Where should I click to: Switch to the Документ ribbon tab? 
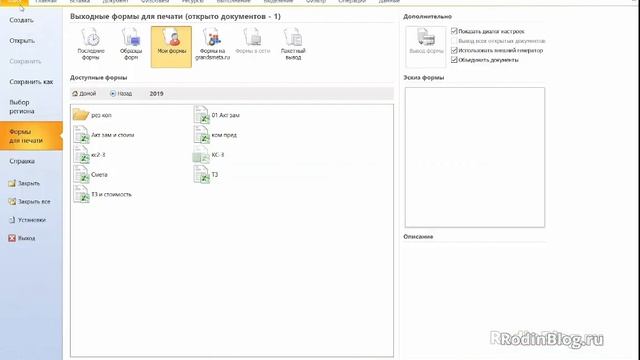[116, 2]
